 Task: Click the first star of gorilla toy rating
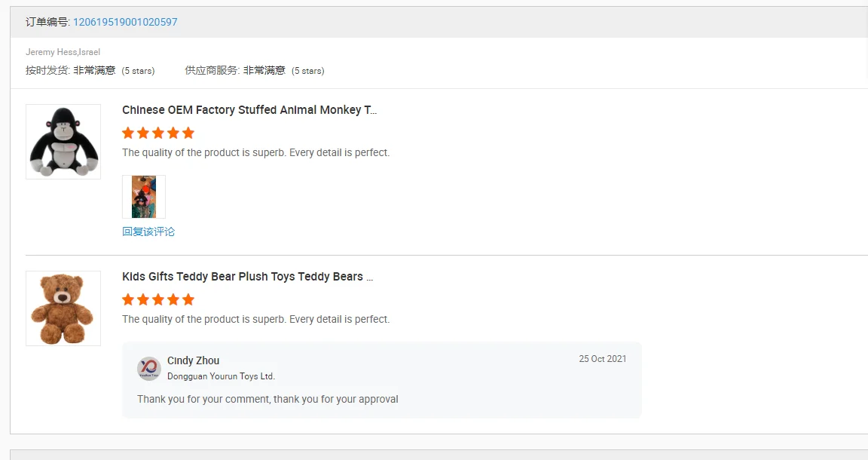point(128,133)
